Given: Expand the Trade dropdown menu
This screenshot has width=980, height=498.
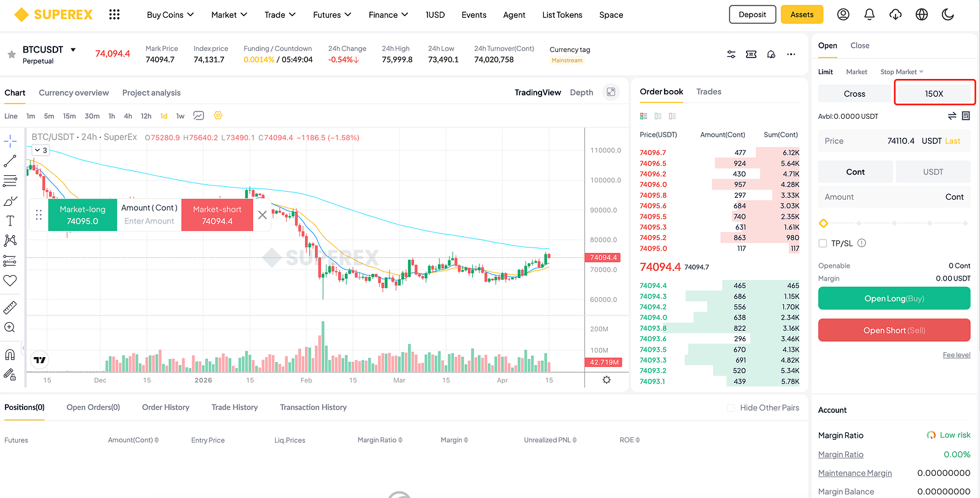Looking at the screenshot, I should click(x=280, y=15).
